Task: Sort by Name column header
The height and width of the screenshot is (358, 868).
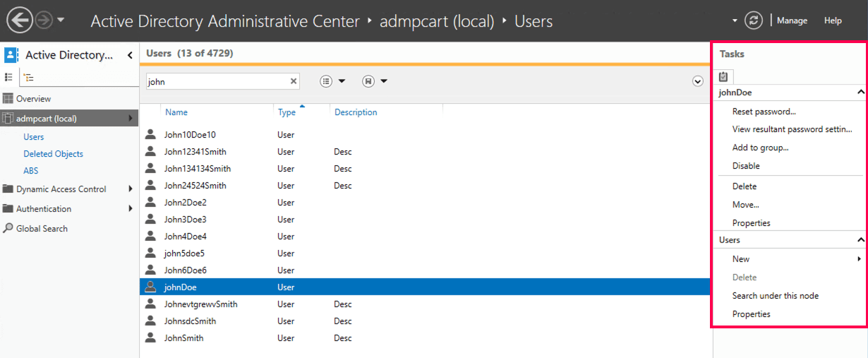Action: click(x=176, y=112)
